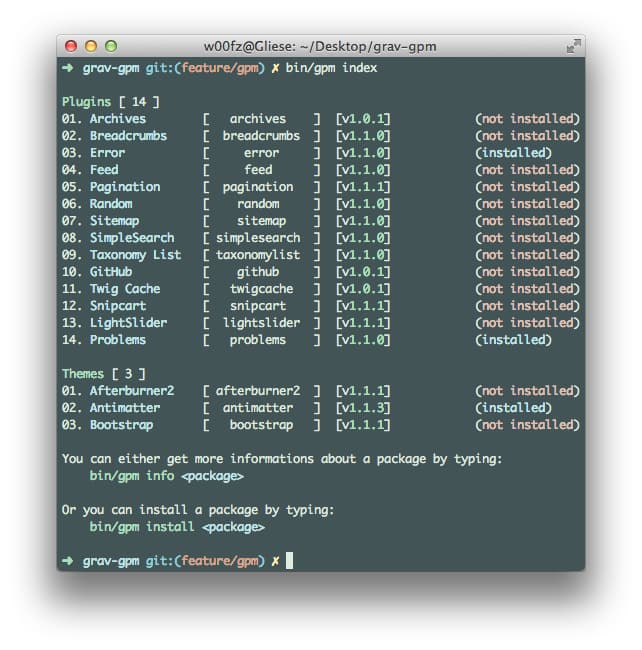The height and width of the screenshot is (650, 642).
Task: Click the LightSlider plugin name
Action: 128,323
